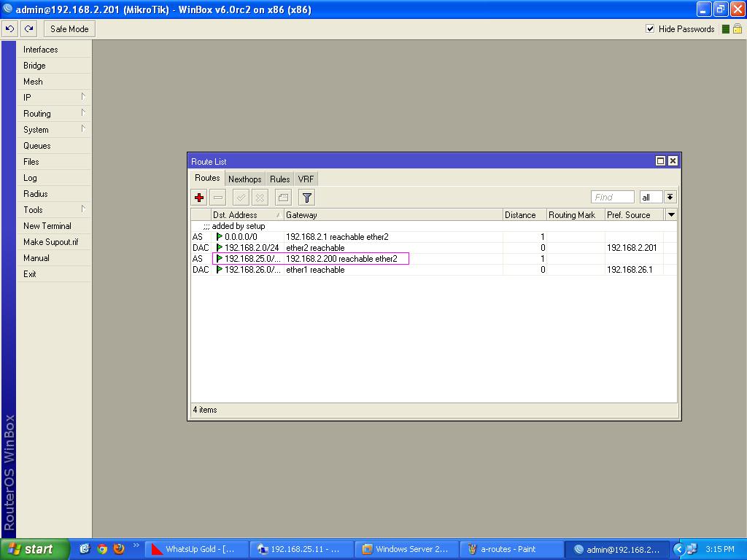Remove route using the minus icon
Image resolution: width=747 pixels, height=560 pixels.
[x=218, y=197]
